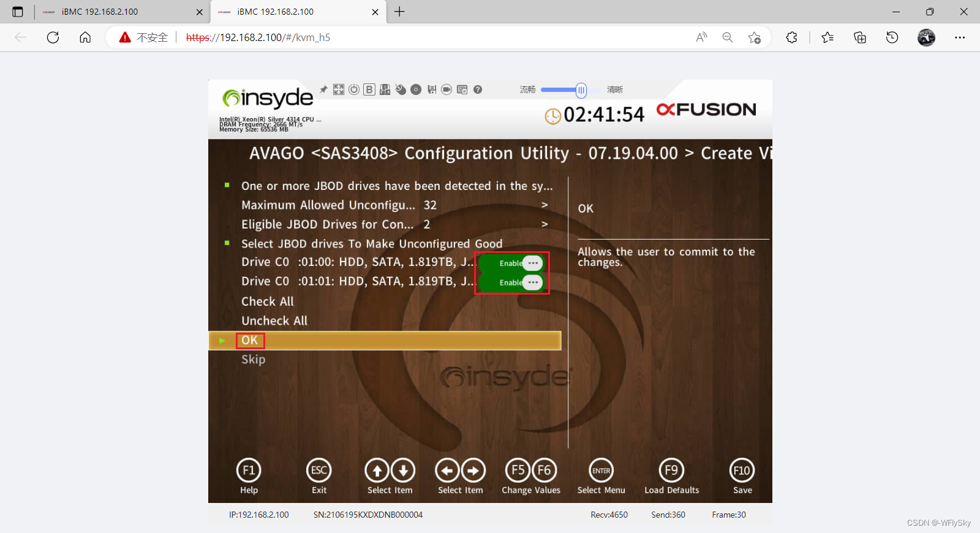Click 'One or more JBOD drives' text
Screen dimensions: 980x533
click(396, 186)
